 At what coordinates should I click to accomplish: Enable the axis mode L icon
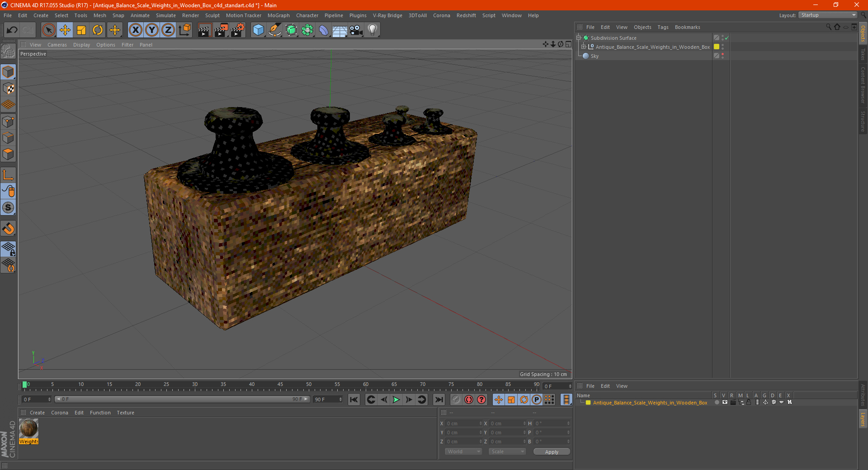[x=9, y=175]
